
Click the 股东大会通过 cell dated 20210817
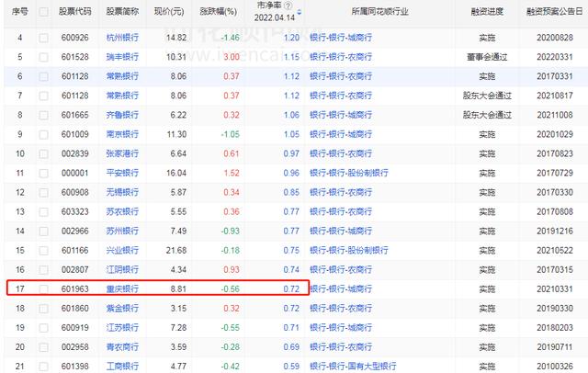pos(487,96)
